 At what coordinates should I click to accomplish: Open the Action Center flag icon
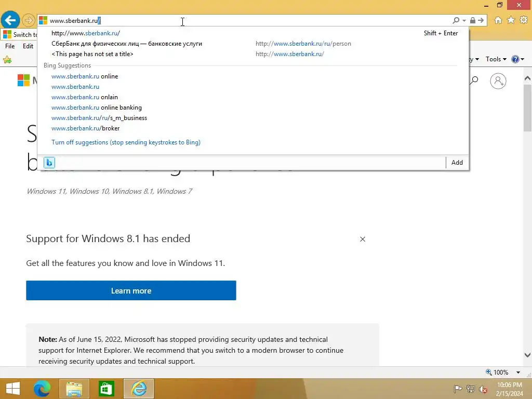pos(457,389)
